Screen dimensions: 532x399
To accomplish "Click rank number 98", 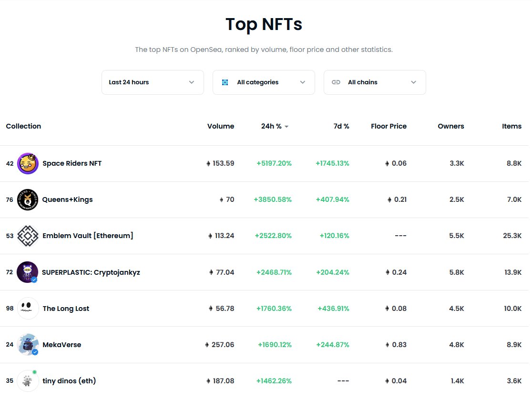I will pos(10,309).
